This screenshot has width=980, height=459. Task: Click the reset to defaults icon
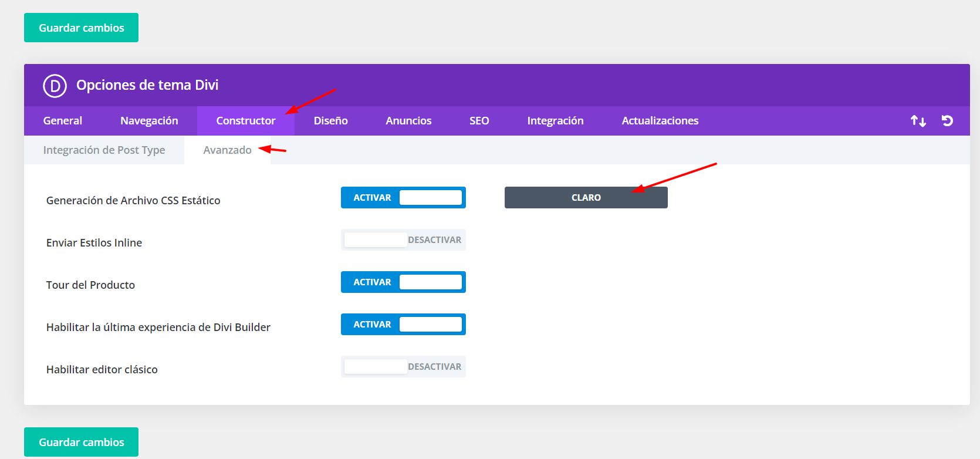click(947, 121)
